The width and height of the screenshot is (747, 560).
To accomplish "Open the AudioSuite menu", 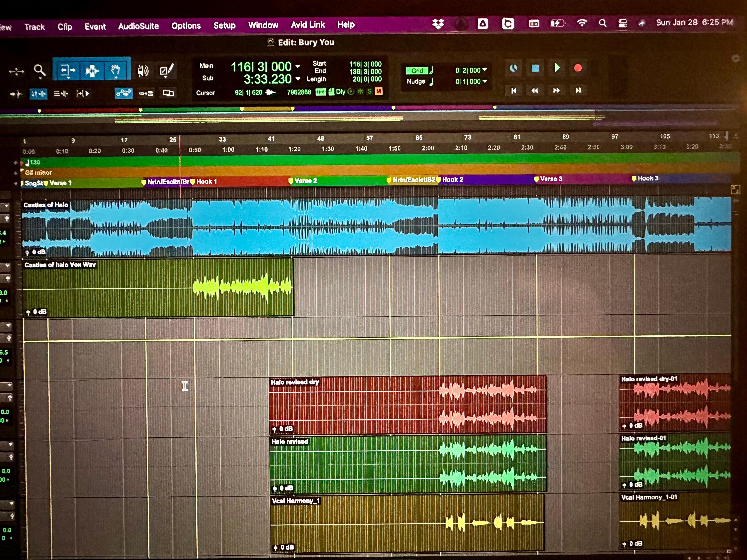I will point(138,26).
